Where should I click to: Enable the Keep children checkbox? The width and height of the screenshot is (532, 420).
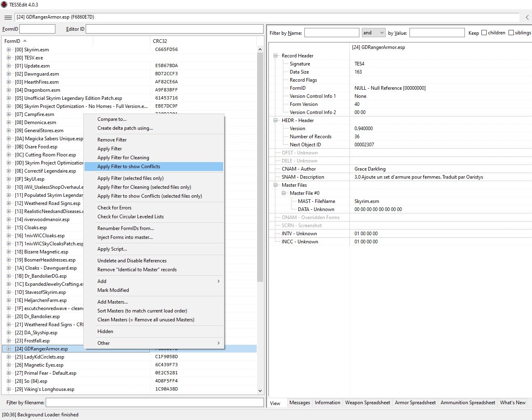pos(484,33)
